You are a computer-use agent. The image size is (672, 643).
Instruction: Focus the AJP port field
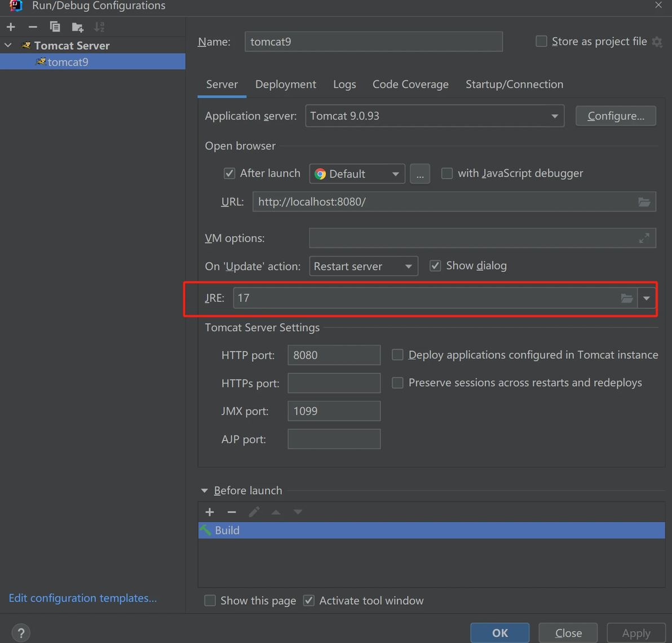click(334, 439)
